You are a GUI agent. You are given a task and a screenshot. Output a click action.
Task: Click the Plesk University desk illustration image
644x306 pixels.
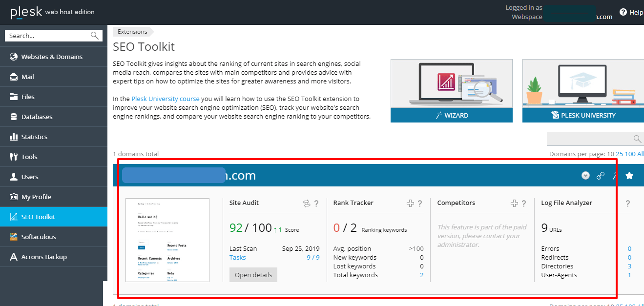pos(583,84)
